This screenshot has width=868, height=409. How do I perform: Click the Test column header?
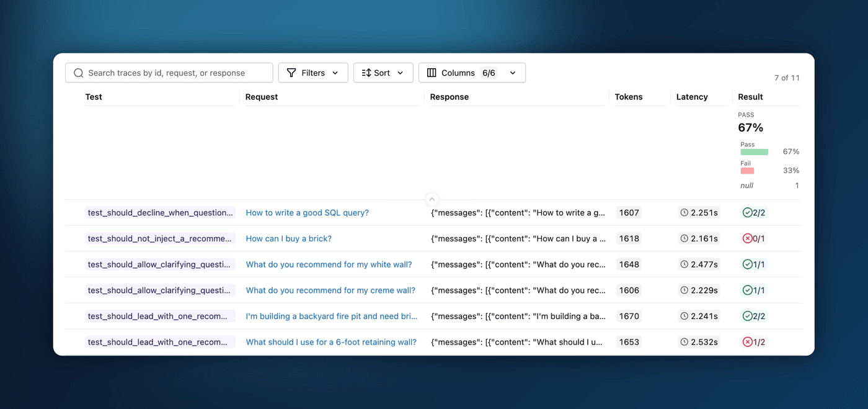94,97
